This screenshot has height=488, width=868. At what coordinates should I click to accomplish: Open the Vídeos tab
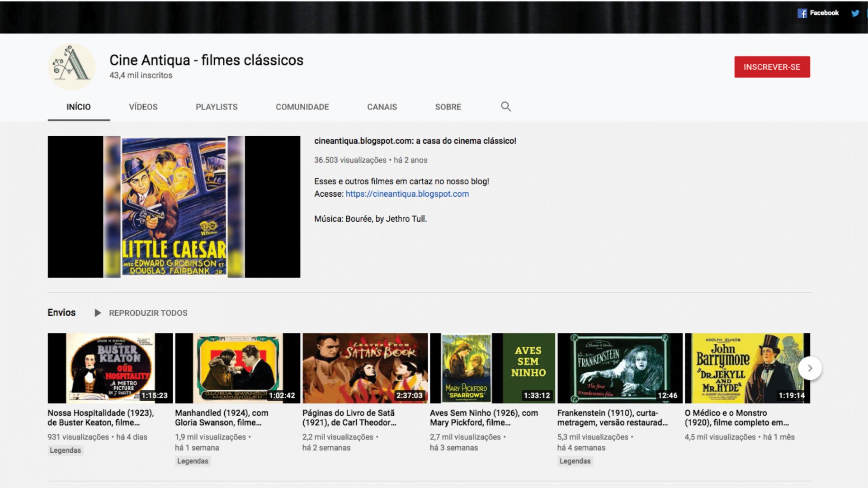click(x=143, y=107)
